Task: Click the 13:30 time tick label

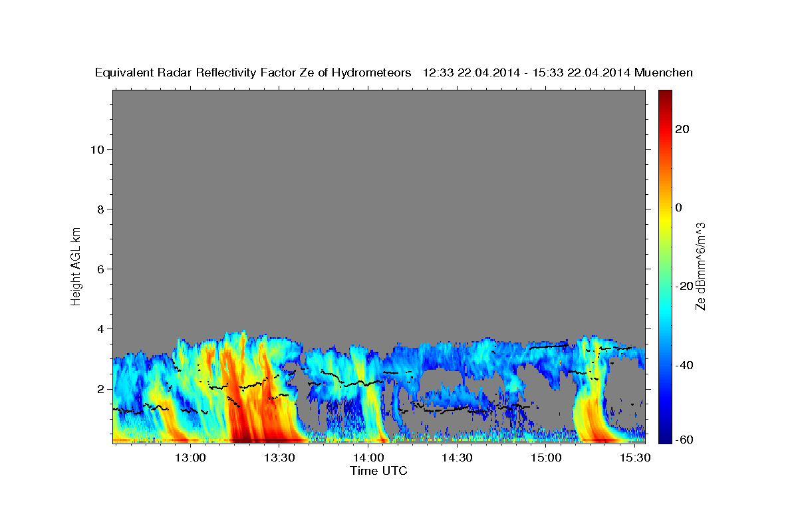Action: click(x=278, y=458)
